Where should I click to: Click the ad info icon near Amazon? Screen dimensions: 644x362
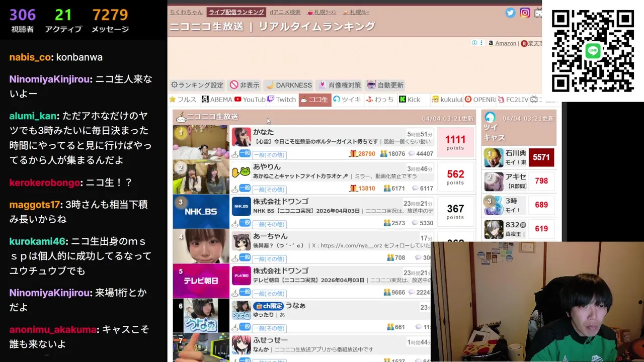(x=474, y=43)
